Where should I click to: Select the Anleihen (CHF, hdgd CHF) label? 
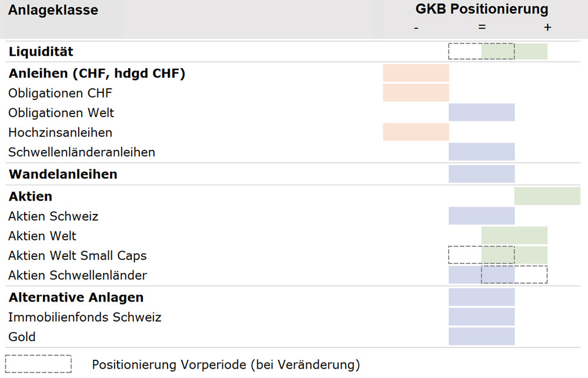coord(97,73)
